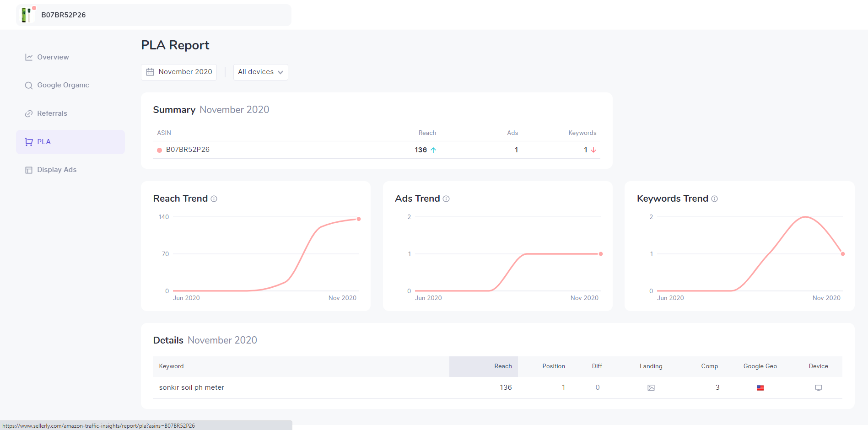Click the Reach up-arrow trend icon

[x=433, y=150]
